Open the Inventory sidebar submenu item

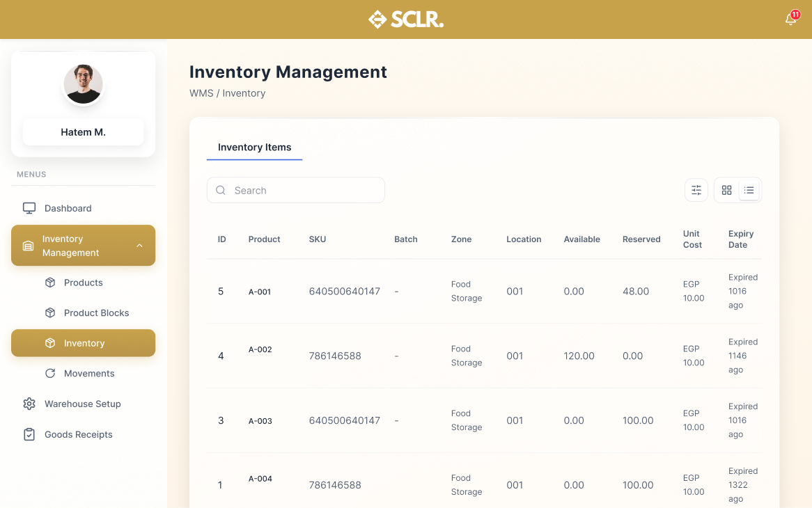84,343
